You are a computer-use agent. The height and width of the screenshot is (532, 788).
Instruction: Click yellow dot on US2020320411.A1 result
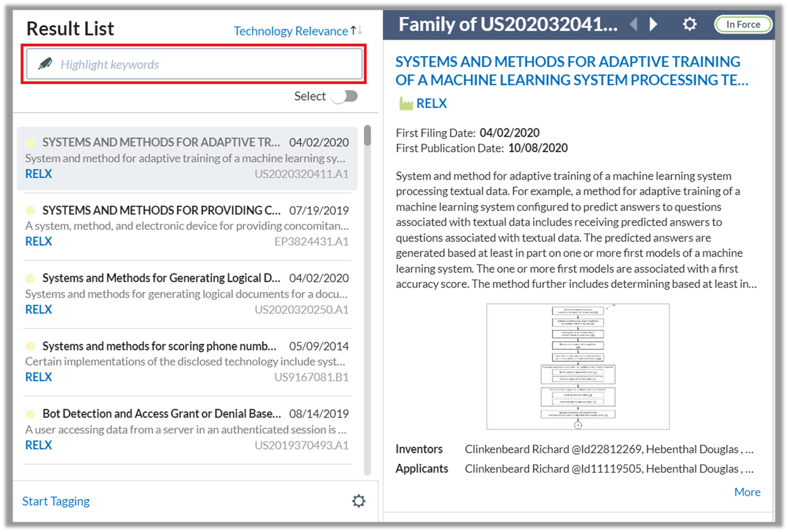pyautogui.click(x=30, y=142)
